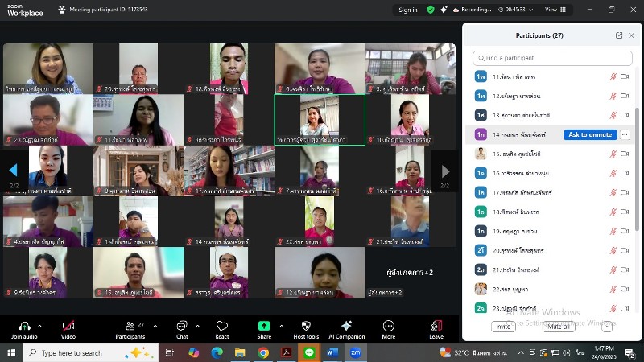Image resolution: width=644 pixels, height=362 pixels.
Task: Open the AI Companion icon
Action: pos(347,326)
